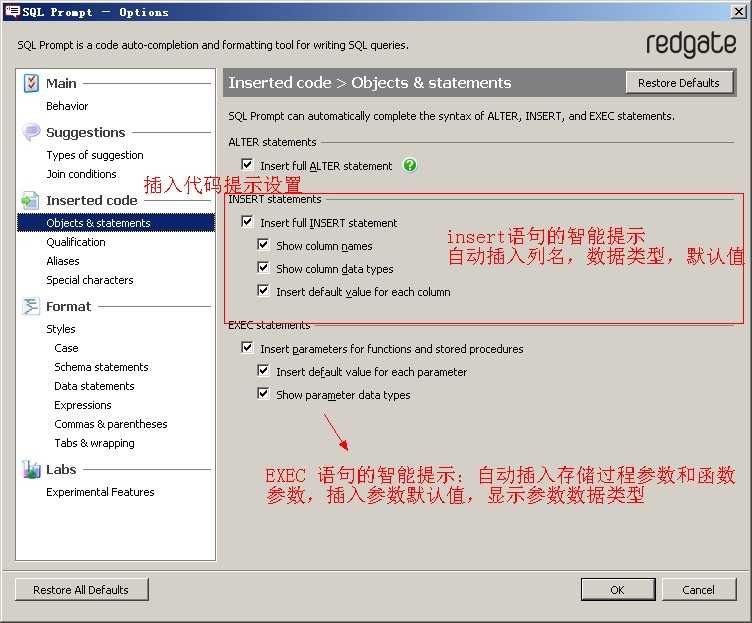Go to Qualification settings
Screen dimensions: 752x623
76,242
